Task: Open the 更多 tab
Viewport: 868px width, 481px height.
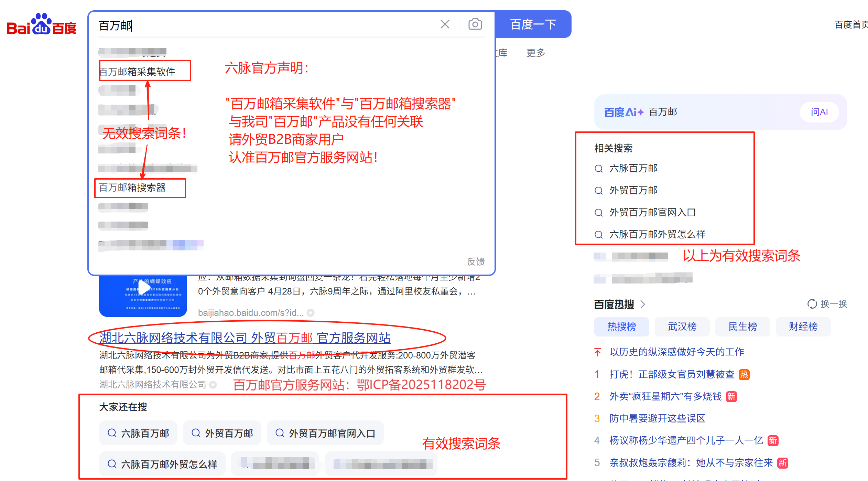Action: click(536, 53)
